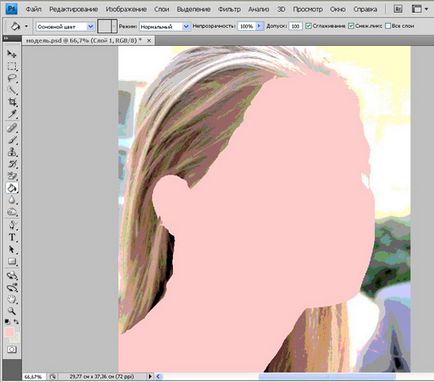Open the Основной цвет fill source dropdown
The height and width of the screenshot is (382, 434).
(65, 26)
